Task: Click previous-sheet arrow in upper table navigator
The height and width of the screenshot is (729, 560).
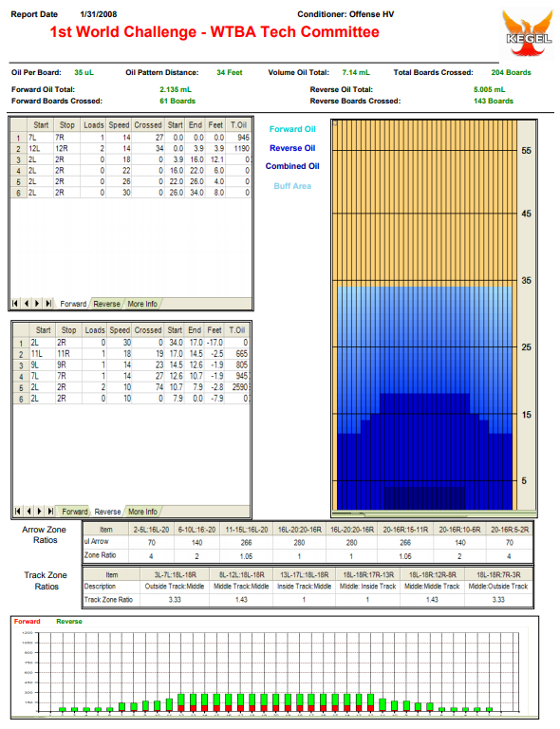Action: tap(26, 304)
